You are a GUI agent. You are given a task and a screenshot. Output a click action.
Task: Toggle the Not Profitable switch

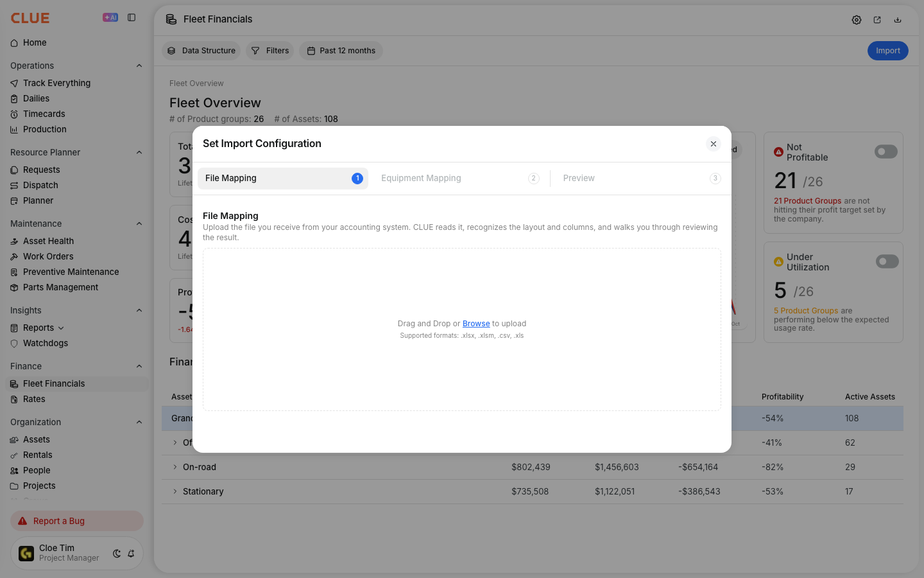886,152
